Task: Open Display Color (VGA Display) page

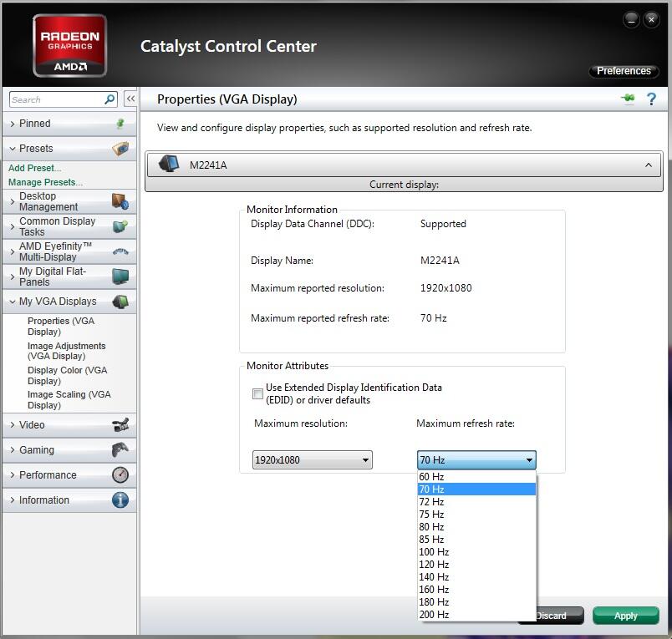Action: [68, 376]
